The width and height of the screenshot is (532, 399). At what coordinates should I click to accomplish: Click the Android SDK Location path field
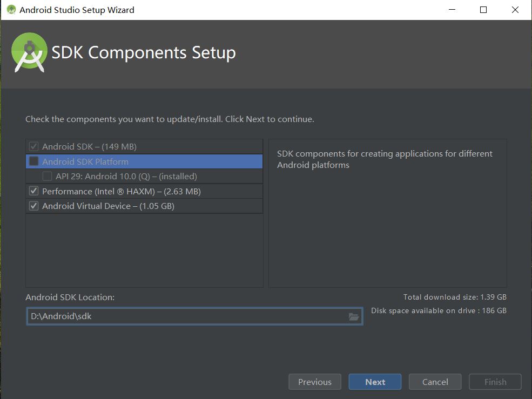pyautogui.click(x=194, y=316)
